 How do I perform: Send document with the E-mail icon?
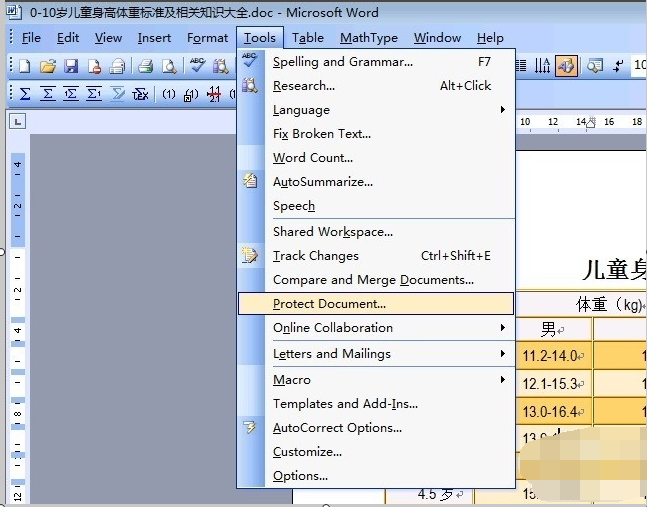117,66
